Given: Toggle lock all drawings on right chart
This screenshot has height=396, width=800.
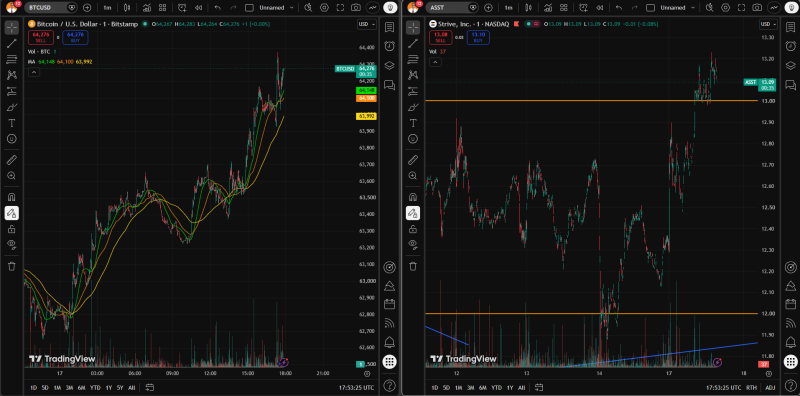Looking at the screenshot, I should pos(413,229).
